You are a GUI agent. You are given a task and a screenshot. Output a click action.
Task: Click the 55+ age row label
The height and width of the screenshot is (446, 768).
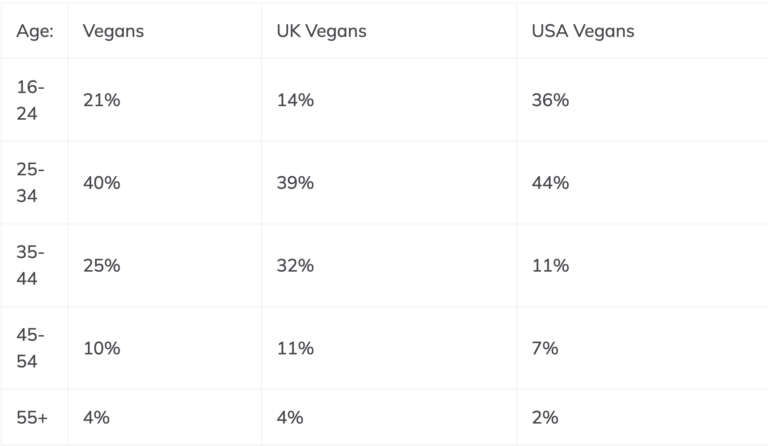[x=32, y=417]
